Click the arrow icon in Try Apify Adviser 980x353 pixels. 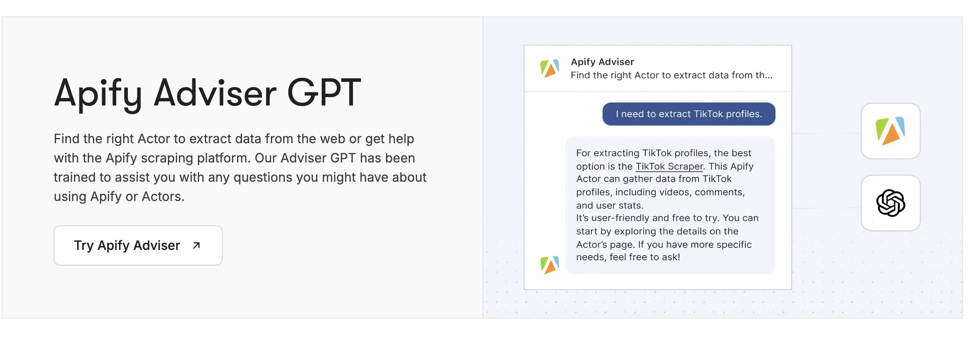[x=196, y=245]
